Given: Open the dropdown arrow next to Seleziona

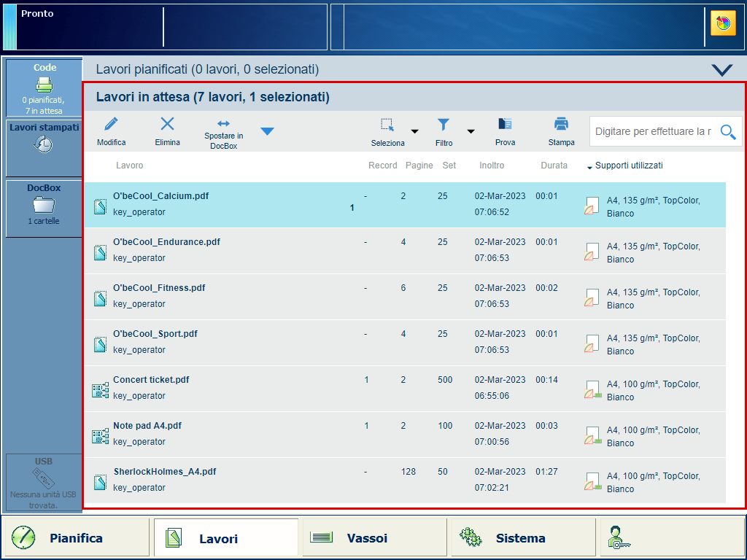Looking at the screenshot, I should 415,131.
